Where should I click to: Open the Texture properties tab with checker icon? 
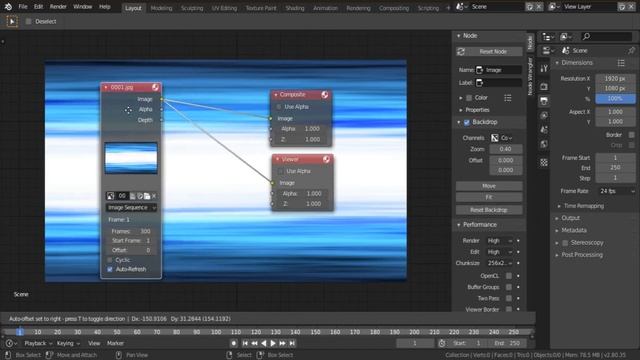[x=544, y=162]
